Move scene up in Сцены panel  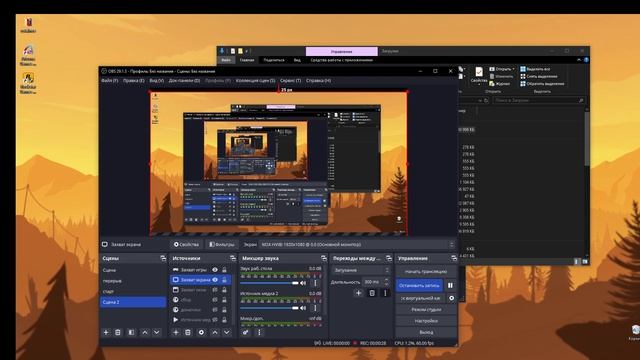(x=145, y=332)
